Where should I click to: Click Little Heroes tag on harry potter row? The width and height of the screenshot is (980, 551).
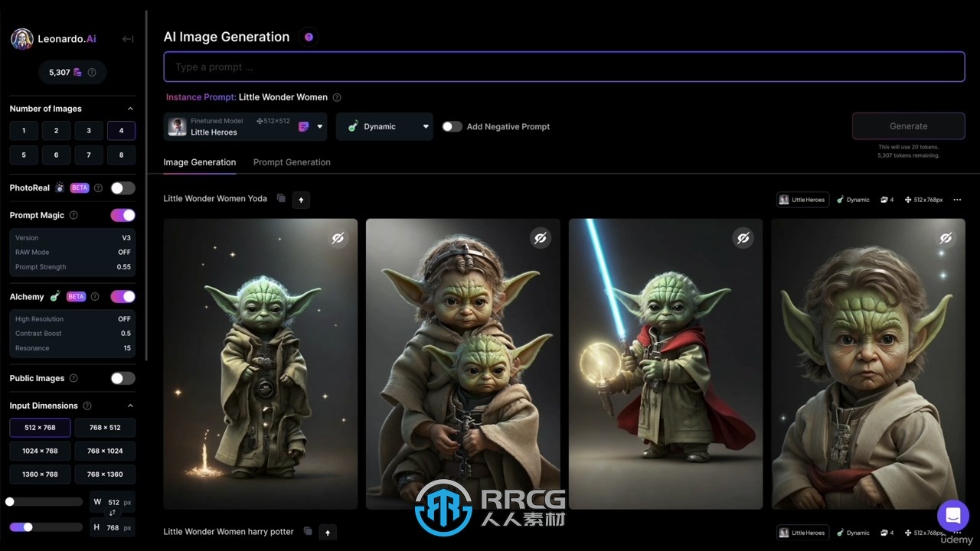[802, 533]
